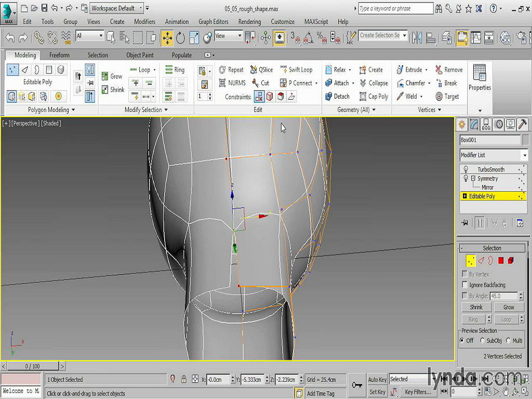Viewport: 532px width, 399px height.
Task: Open the Modifier List dropdown
Action: coord(493,155)
